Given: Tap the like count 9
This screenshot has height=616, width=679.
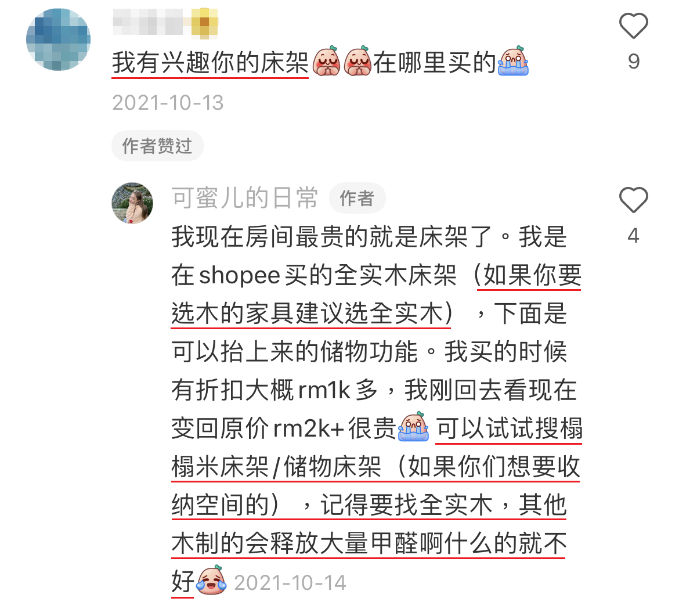Looking at the screenshot, I should (634, 62).
